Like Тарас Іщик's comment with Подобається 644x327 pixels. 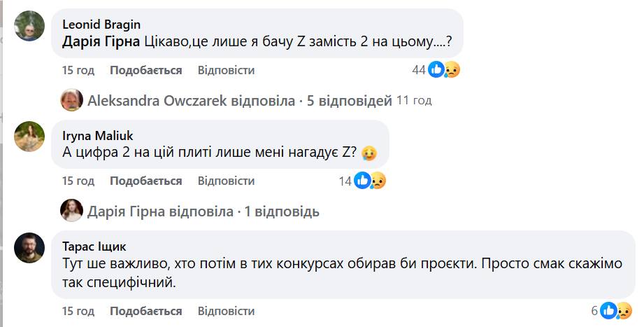pos(145,311)
